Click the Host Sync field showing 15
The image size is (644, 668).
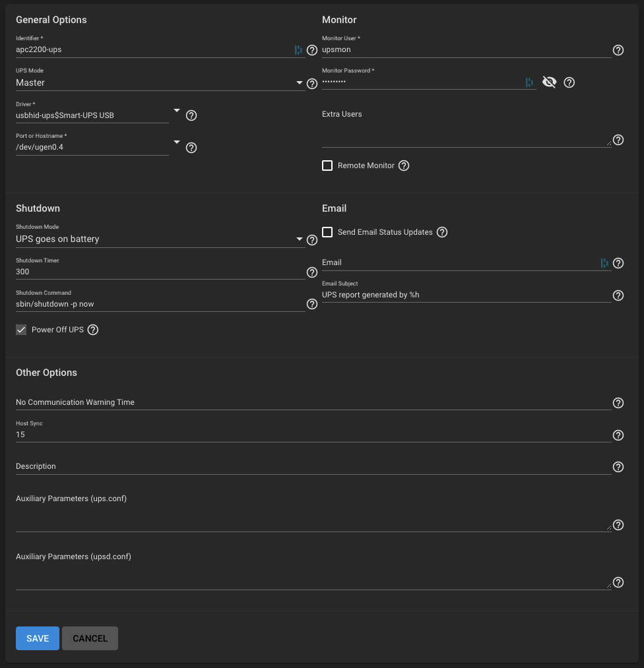(x=313, y=435)
